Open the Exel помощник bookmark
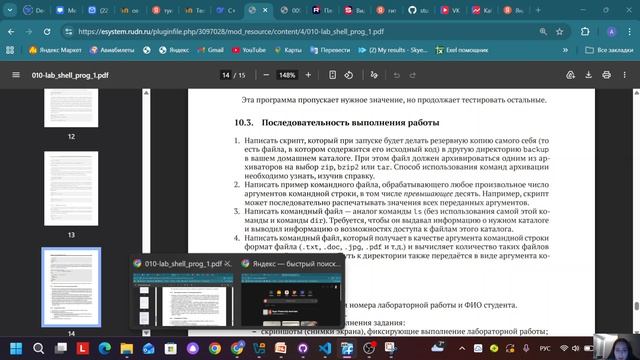This screenshot has height=360, width=640. tap(462, 50)
